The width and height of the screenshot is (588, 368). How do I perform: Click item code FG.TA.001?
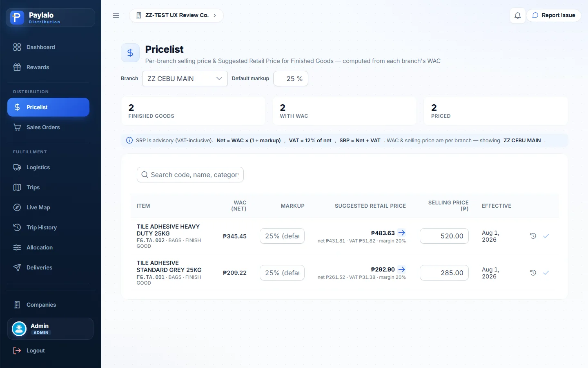[x=150, y=277]
